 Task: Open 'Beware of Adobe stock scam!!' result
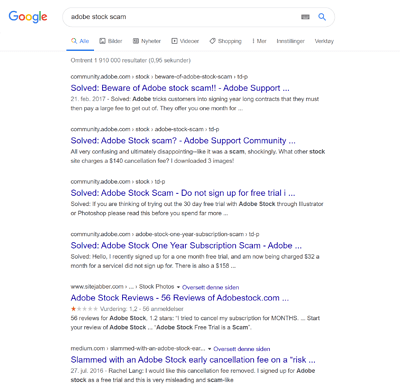click(x=180, y=88)
